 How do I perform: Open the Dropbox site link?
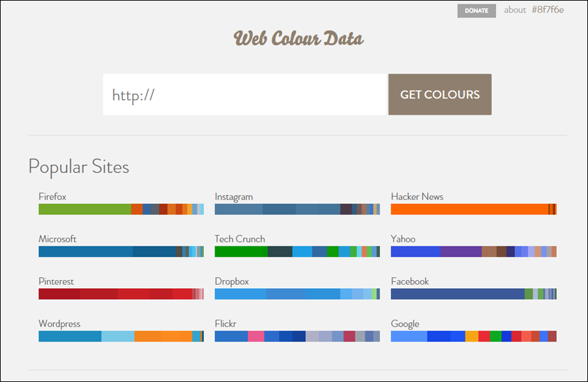[232, 282]
